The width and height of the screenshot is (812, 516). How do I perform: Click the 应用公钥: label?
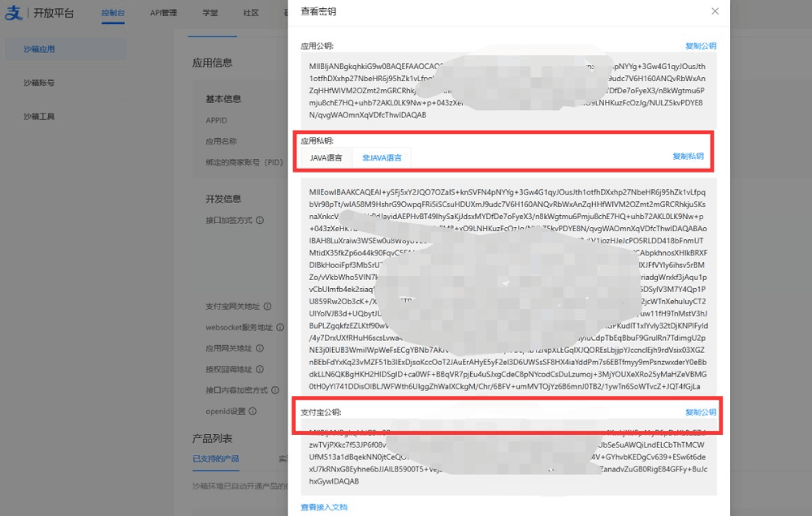317,45
